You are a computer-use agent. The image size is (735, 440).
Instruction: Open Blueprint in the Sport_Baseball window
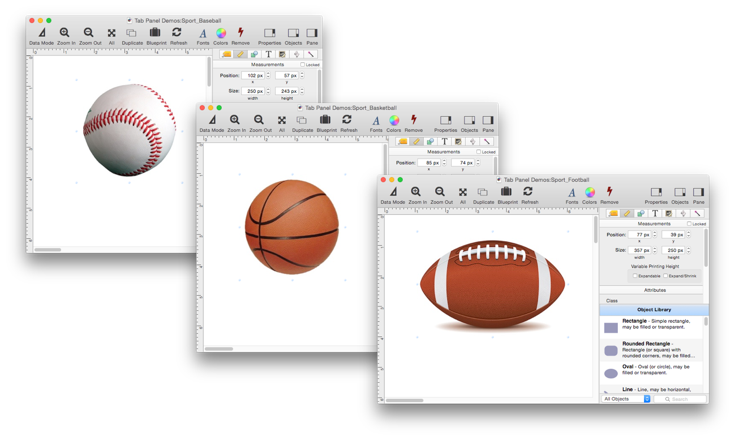click(156, 36)
